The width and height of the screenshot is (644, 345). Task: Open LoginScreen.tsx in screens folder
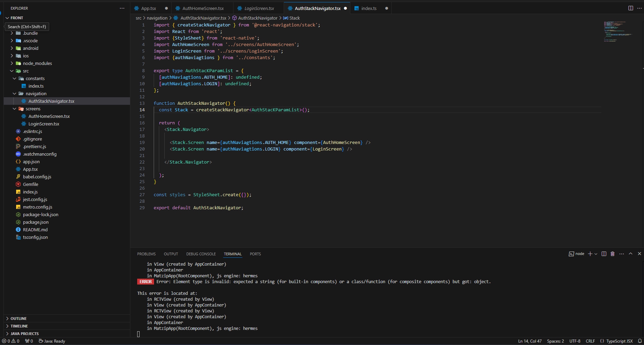pyautogui.click(x=44, y=124)
